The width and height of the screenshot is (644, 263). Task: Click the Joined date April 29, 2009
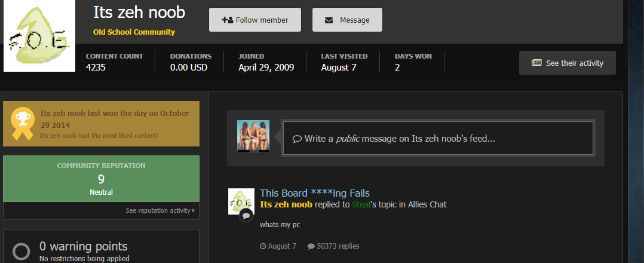pos(266,68)
